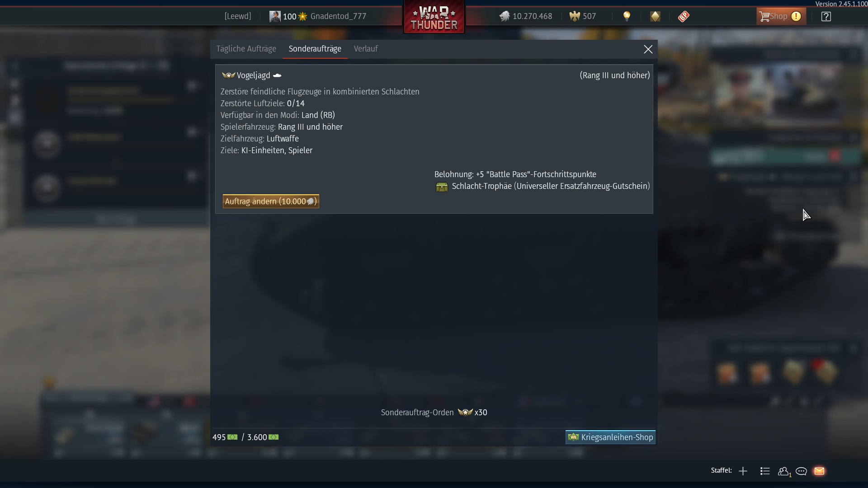This screenshot has width=868, height=488.
Task: Switch to Verlauf tab
Action: pos(366,49)
